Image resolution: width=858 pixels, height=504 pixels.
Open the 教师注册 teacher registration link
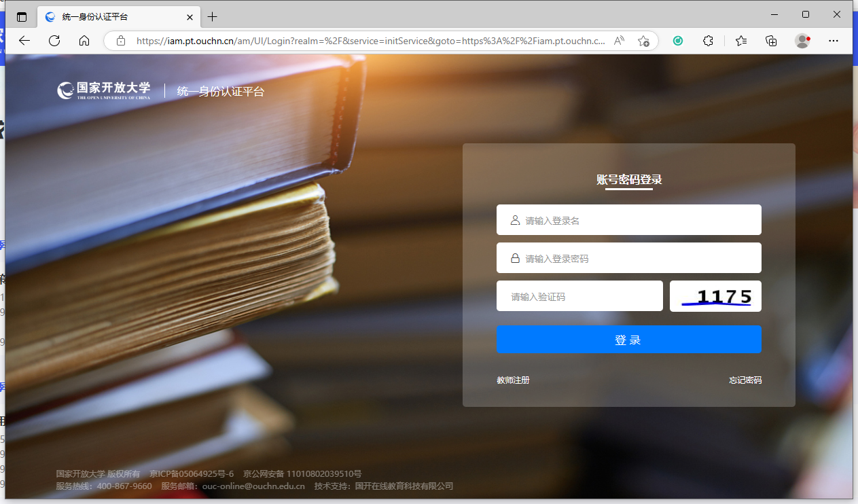513,380
